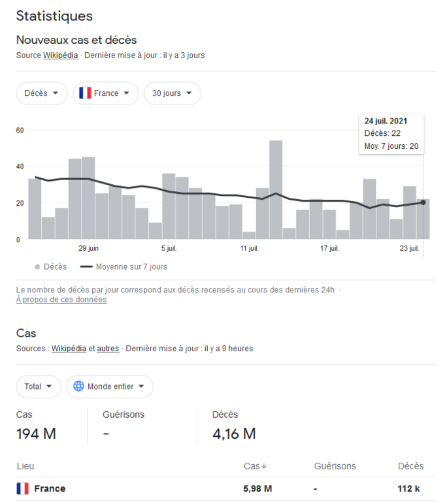Viewport: 447px width, 504px height.
Task: Expand the Total cases dropdown
Action: tap(39, 386)
